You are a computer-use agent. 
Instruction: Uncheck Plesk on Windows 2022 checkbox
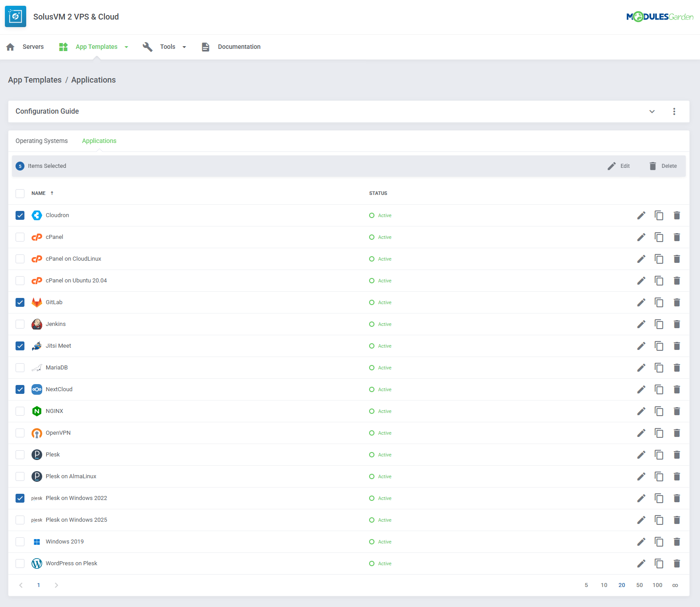tap(20, 498)
